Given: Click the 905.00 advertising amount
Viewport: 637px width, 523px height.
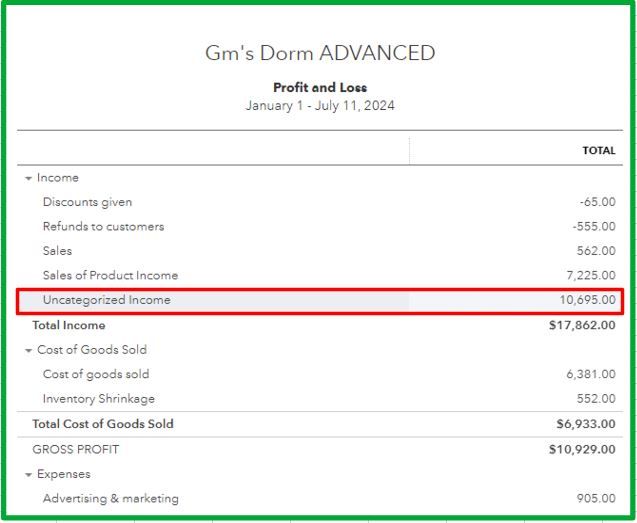Looking at the screenshot, I should coord(596,498).
